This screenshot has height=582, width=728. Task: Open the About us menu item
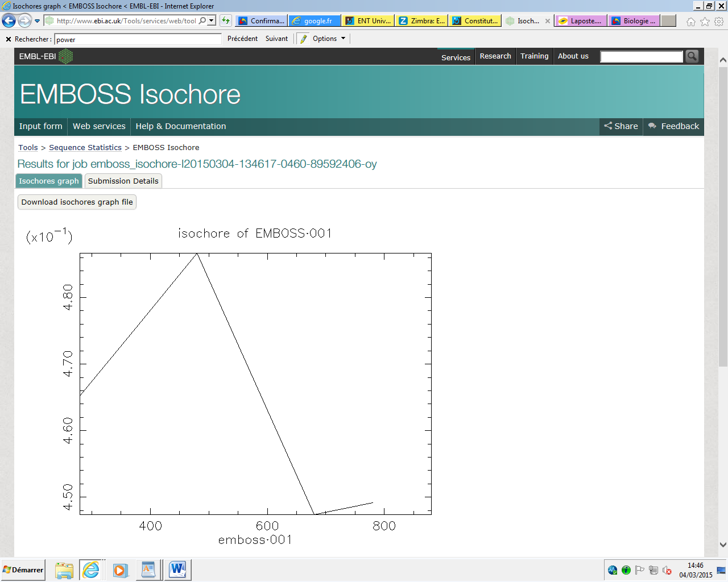[573, 56]
